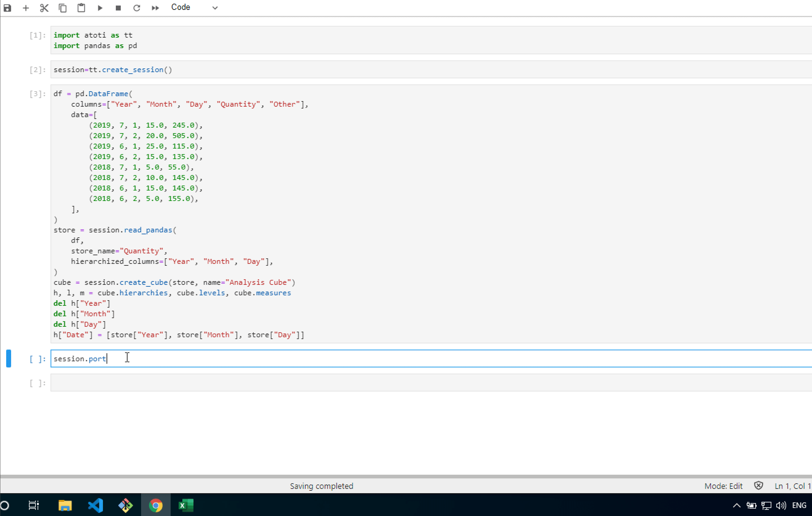Restart the kernel
Viewport: 812px width, 516px height.
136,8
